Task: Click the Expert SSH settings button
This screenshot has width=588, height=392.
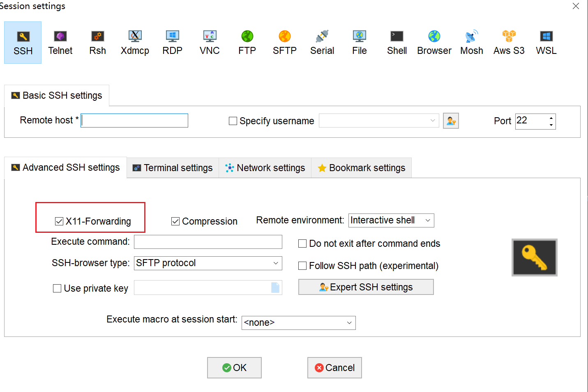Action: pos(366,287)
